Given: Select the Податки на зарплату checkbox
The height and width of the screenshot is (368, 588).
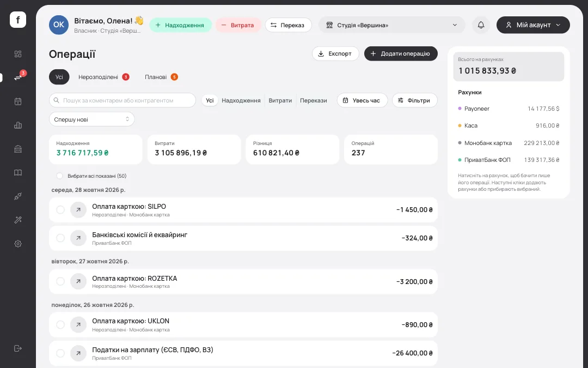Looking at the screenshot, I should [x=60, y=353].
